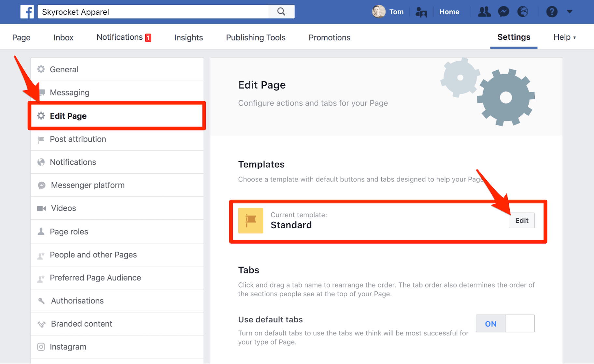This screenshot has height=364, width=594.
Task: Click the Instagram settings icon
Action: click(x=41, y=347)
